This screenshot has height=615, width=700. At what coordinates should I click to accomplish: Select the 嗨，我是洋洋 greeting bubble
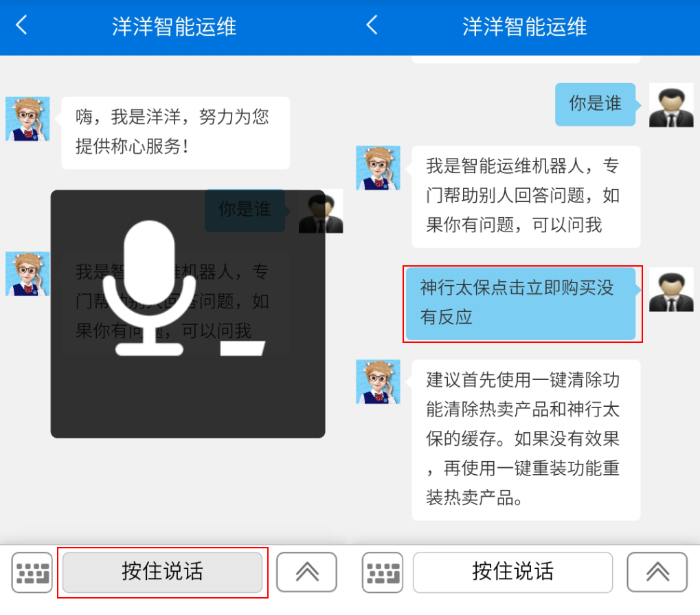175,132
